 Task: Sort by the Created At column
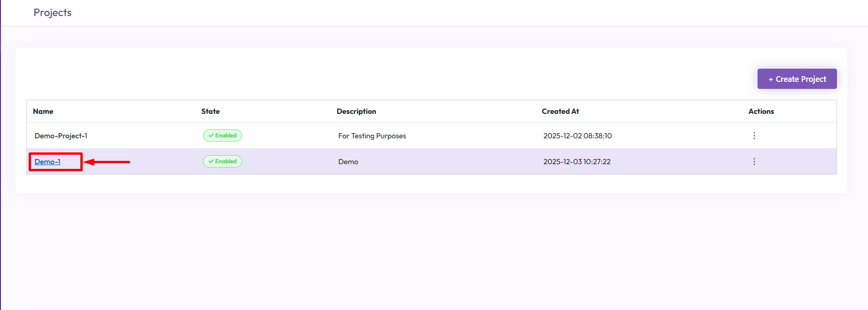pos(560,111)
